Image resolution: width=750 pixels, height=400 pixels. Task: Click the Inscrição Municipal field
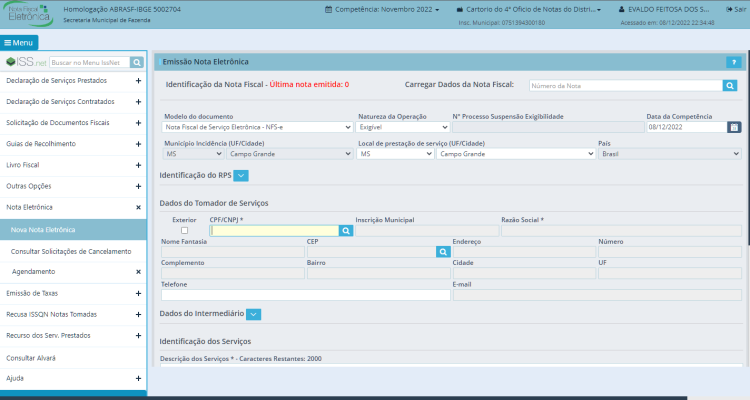[427, 231]
